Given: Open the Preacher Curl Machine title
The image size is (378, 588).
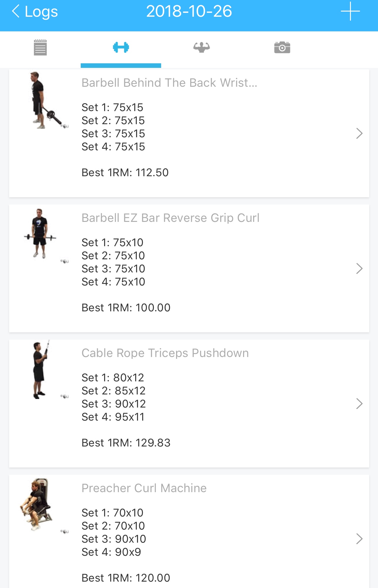Looking at the screenshot, I should click(x=144, y=488).
